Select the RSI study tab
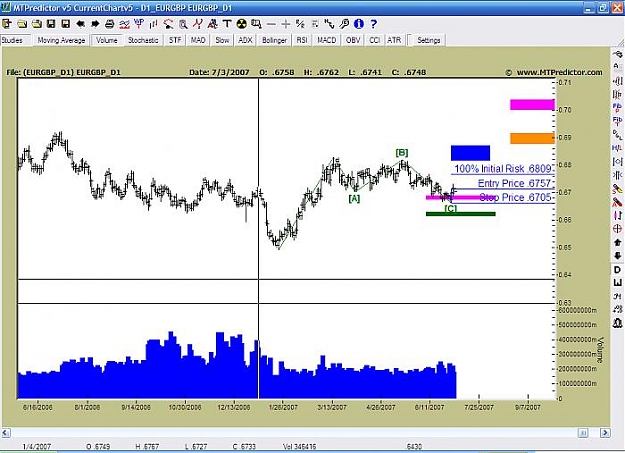The width and height of the screenshot is (625, 453). click(302, 40)
